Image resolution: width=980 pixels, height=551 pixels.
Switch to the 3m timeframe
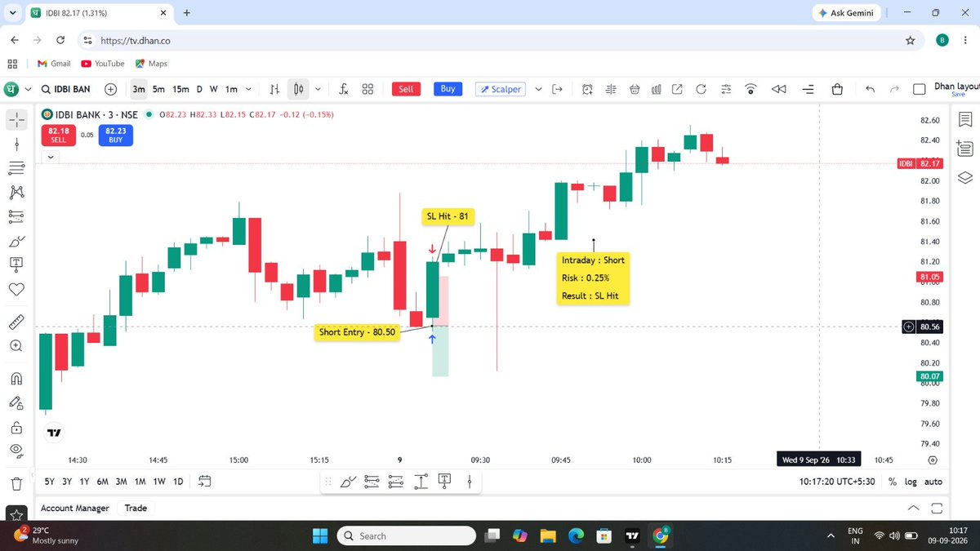tap(139, 89)
